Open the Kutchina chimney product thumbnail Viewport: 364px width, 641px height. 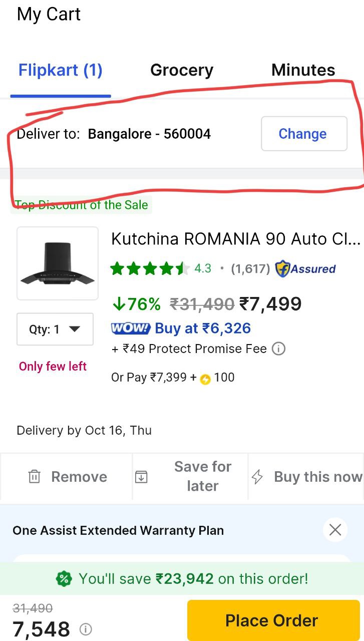point(58,263)
